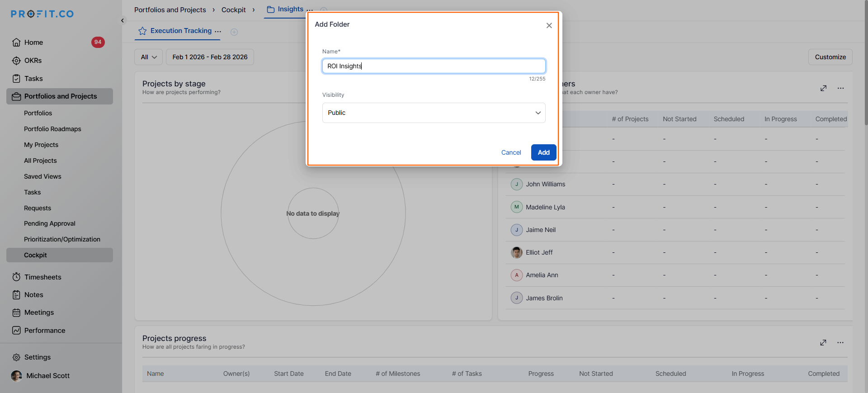This screenshot has width=868, height=393.
Task: Expand the Projects progress widget
Action: [x=823, y=343]
